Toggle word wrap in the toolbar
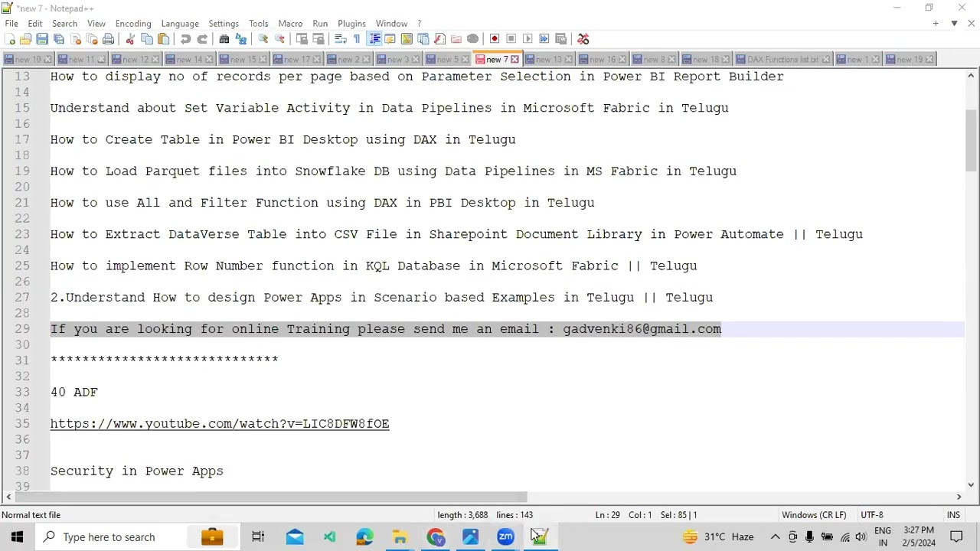Viewport: 980px width, 551px height. coord(341,39)
